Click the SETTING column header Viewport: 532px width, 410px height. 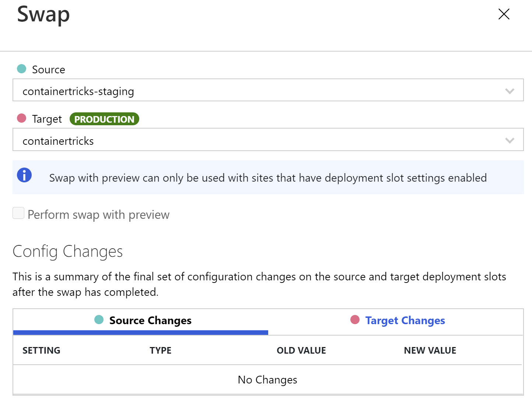click(41, 350)
